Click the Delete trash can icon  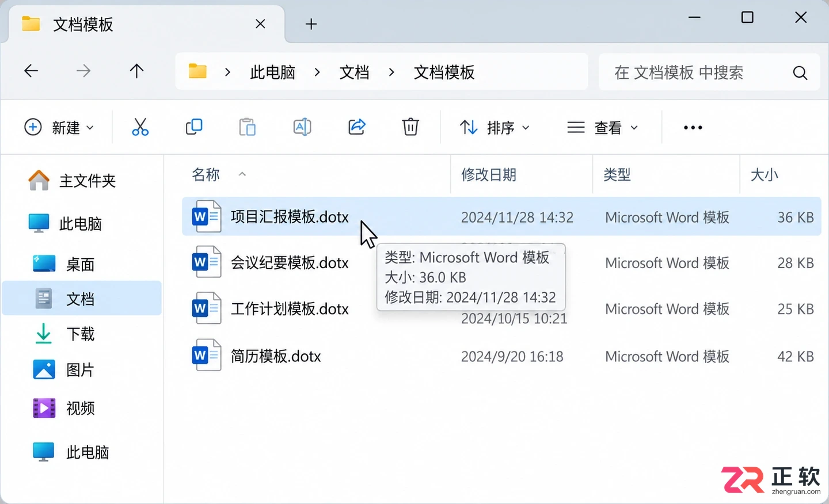pyautogui.click(x=410, y=127)
